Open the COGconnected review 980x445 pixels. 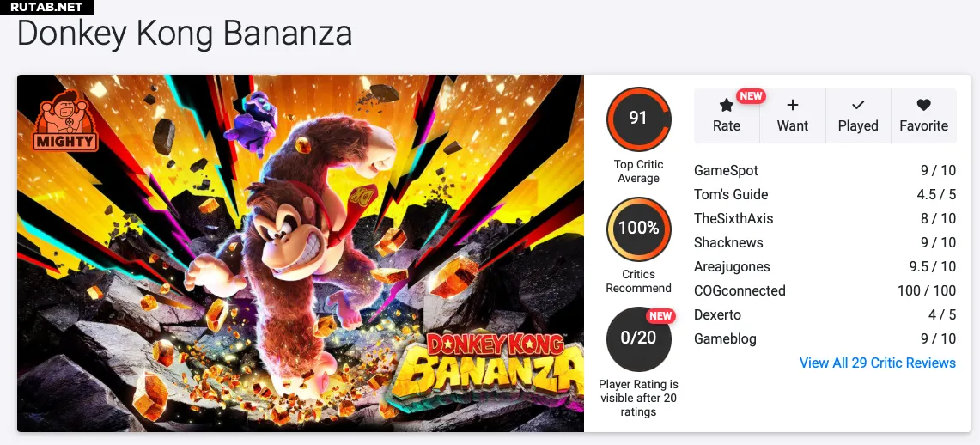coord(825,290)
